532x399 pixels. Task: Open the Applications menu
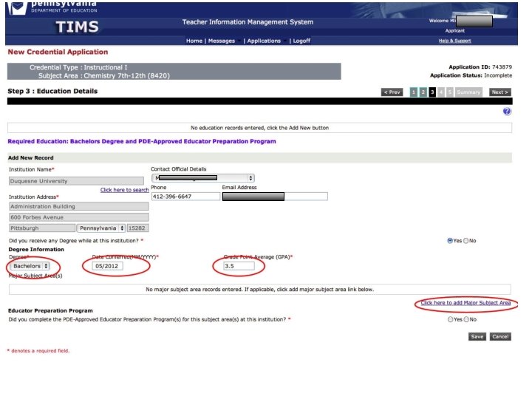point(264,41)
